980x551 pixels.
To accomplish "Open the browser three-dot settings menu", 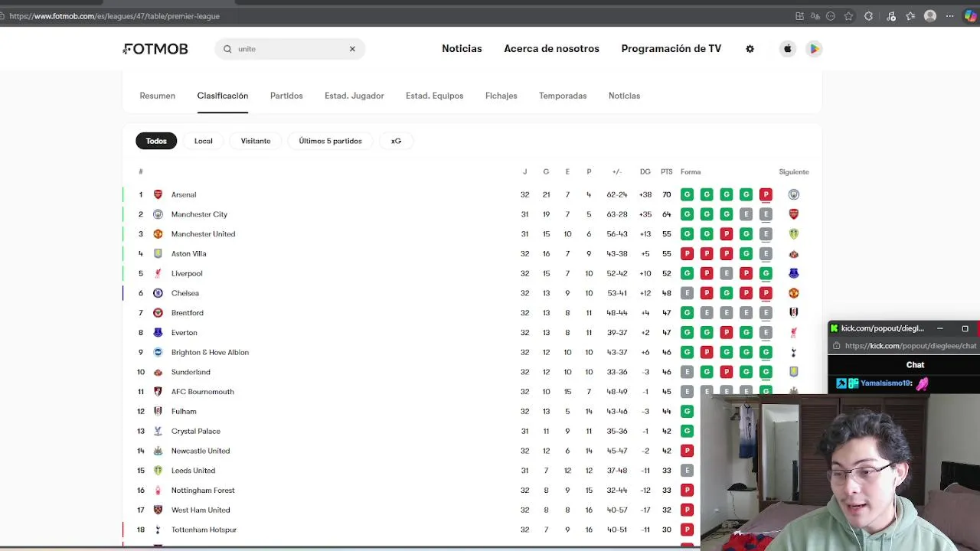I will tap(950, 16).
